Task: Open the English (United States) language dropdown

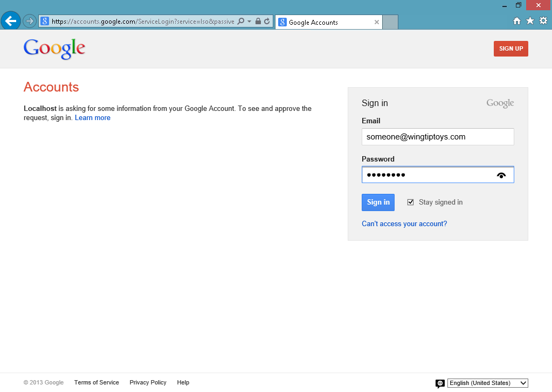Action: (x=487, y=383)
